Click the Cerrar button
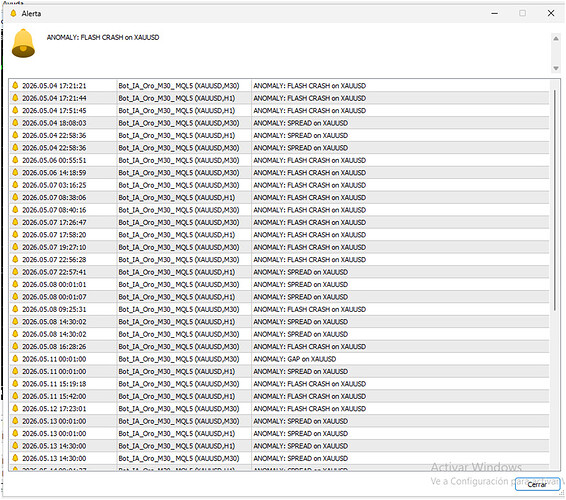 coord(537,484)
